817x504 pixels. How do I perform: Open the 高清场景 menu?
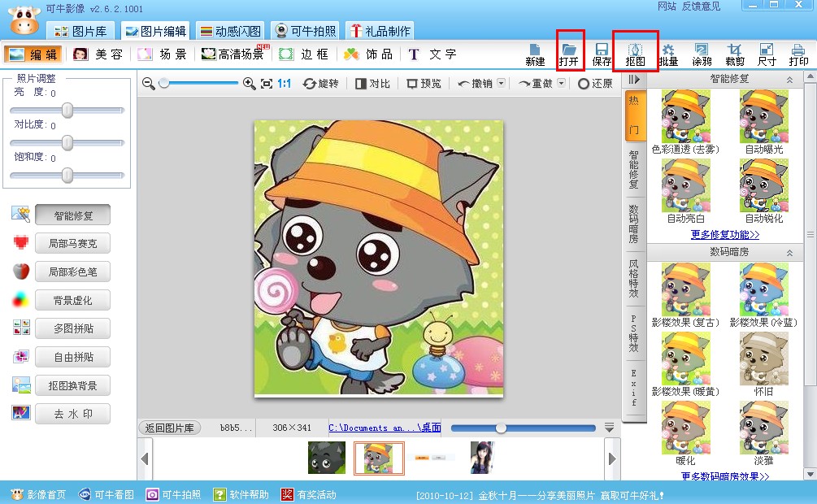235,54
